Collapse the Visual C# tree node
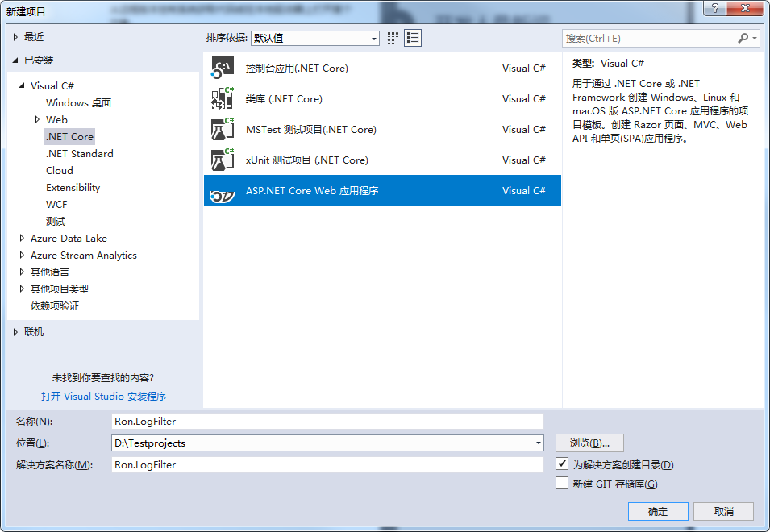This screenshot has width=770, height=532. tap(22, 85)
